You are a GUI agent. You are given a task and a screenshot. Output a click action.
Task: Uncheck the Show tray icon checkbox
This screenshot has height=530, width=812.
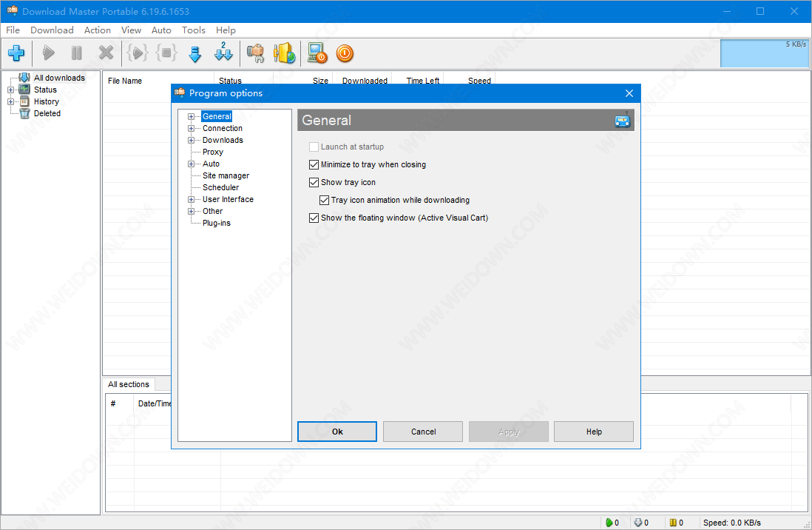314,182
